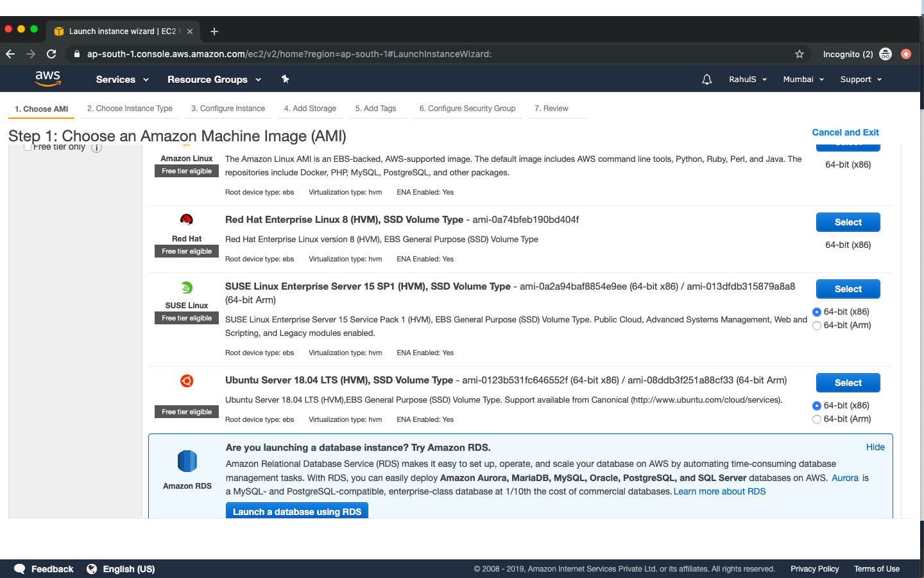This screenshot has width=924, height=578.
Task: Click the Ubuntu logo icon
Action: coord(186,381)
